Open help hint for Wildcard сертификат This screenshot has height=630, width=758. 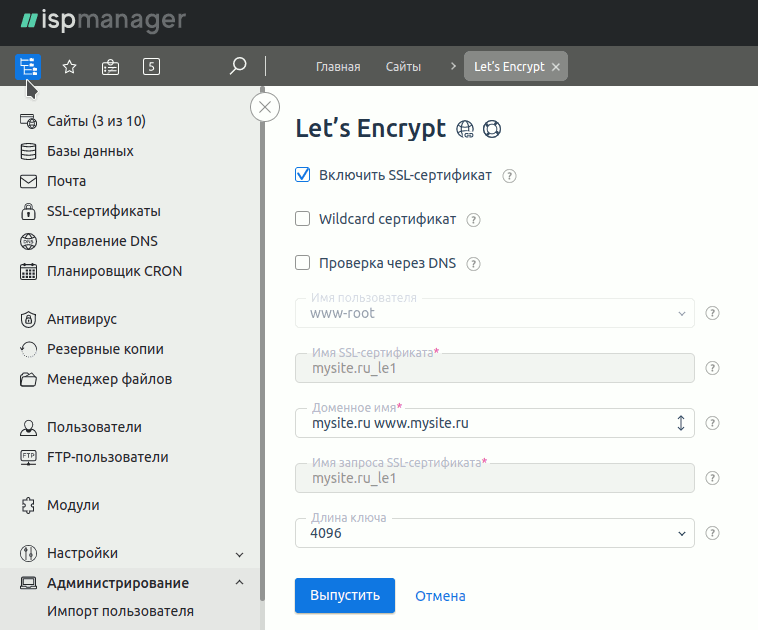click(x=474, y=220)
